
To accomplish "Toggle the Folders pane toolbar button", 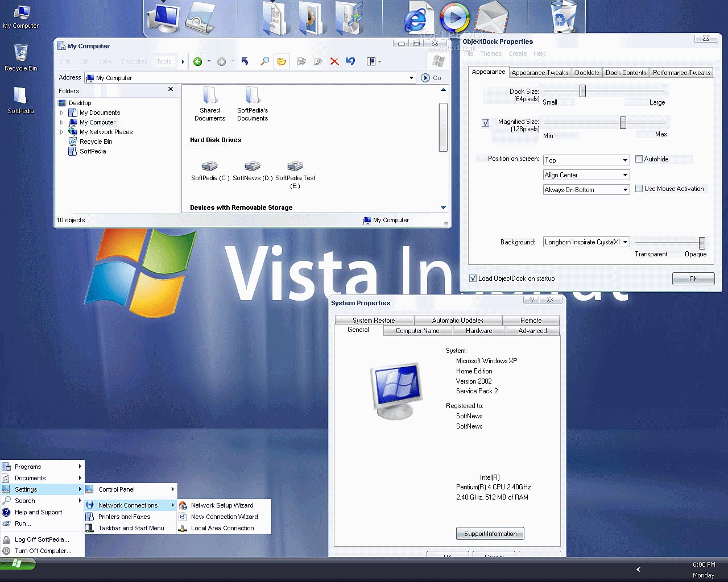I will coord(282,61).
